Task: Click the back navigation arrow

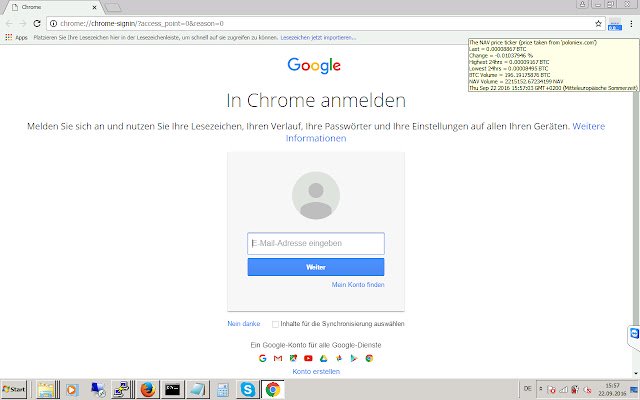Action: [9, 24]
